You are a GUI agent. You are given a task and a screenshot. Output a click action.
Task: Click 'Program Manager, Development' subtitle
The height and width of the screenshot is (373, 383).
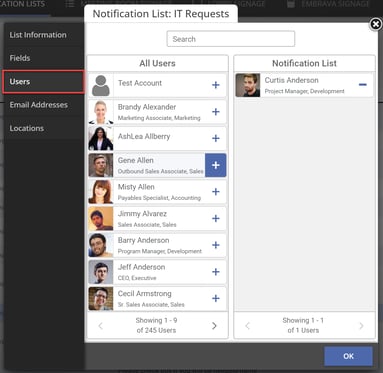pos(160,251)
